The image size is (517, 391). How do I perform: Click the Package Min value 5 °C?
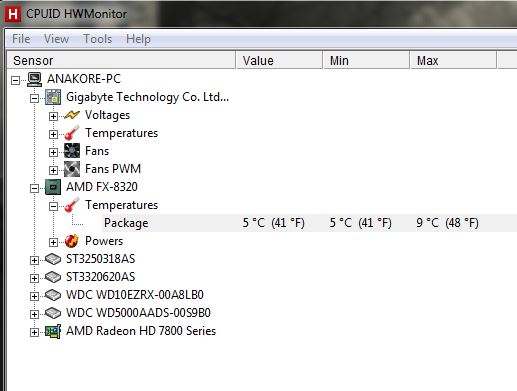(x=360, y=223)
